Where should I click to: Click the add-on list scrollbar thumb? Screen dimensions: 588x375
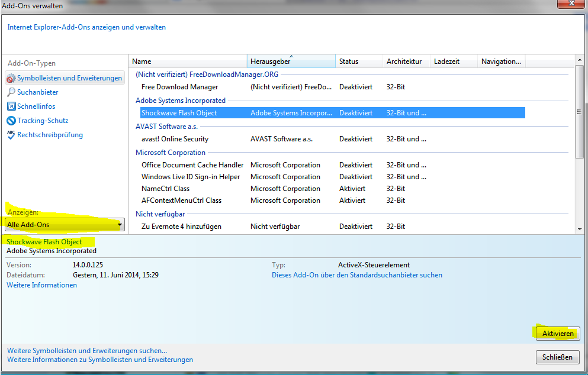pos(580,112)
